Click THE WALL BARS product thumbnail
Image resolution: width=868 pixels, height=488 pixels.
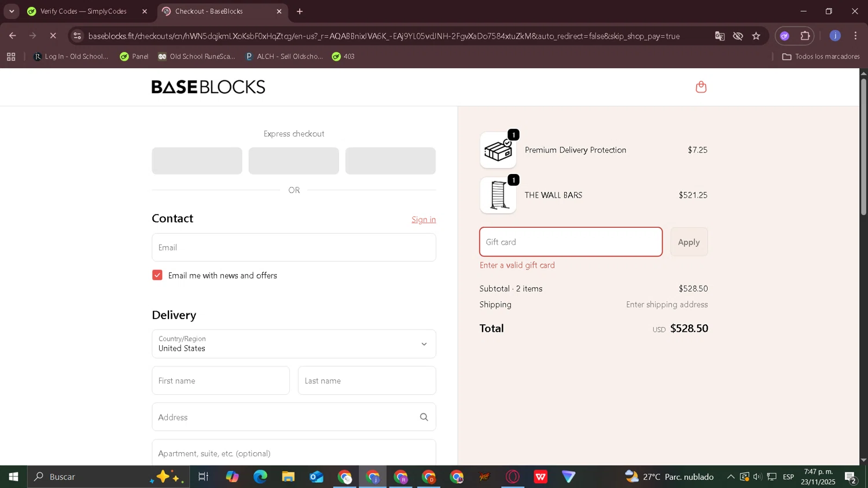498,195
